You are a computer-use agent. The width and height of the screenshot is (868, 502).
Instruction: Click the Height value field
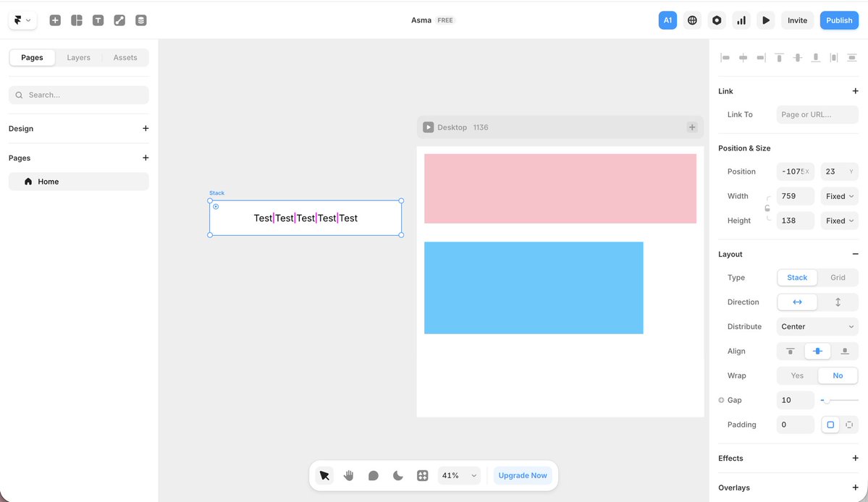point(796,221)
